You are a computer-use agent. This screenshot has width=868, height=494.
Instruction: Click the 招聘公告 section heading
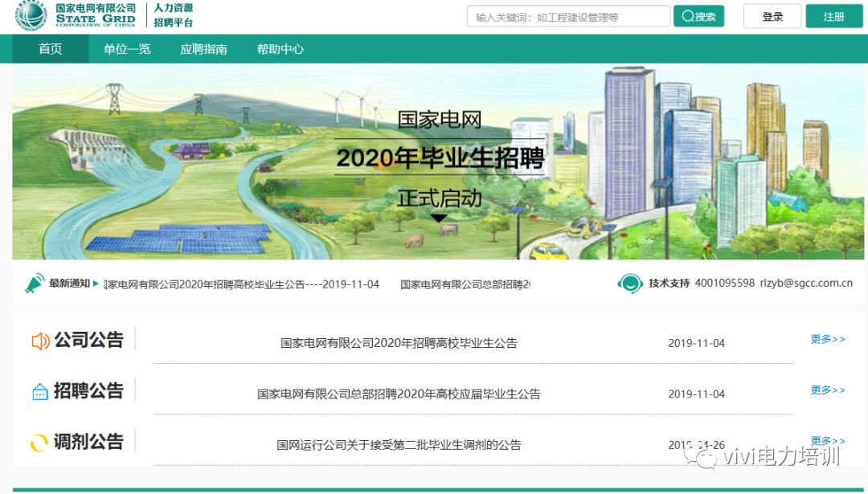(88, 390)
